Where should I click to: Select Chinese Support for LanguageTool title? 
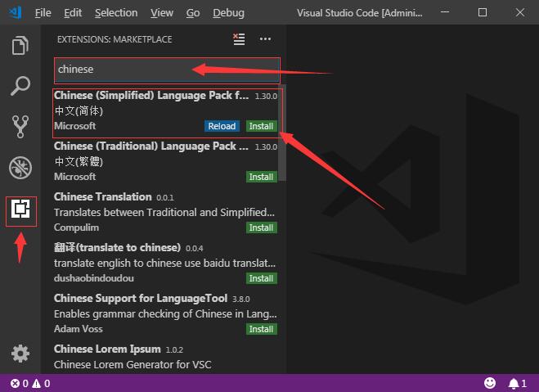click(141, 298)
